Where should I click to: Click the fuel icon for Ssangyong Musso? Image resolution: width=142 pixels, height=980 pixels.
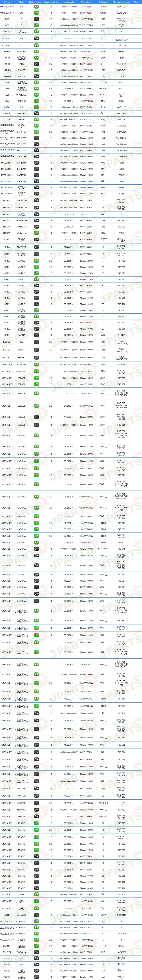coord(36,940)
